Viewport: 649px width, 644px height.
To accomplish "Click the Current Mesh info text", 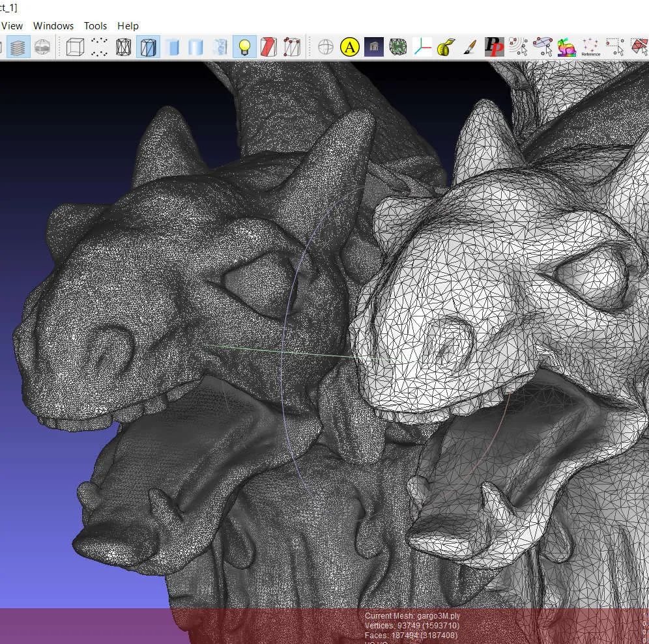I will click(x=412, y=616).
